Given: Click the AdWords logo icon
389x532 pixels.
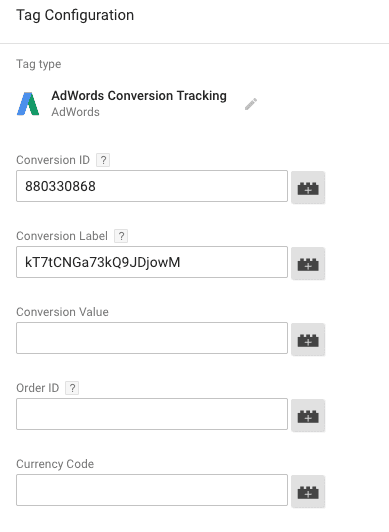Looking at the screenshot, I should (x=28, y=104).
